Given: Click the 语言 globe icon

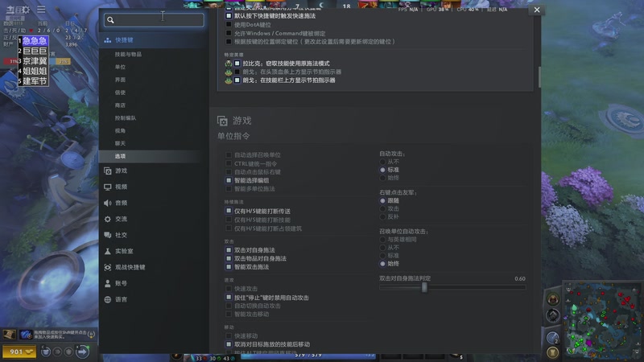Looking at the screenshot, I should tap(108, 299).
